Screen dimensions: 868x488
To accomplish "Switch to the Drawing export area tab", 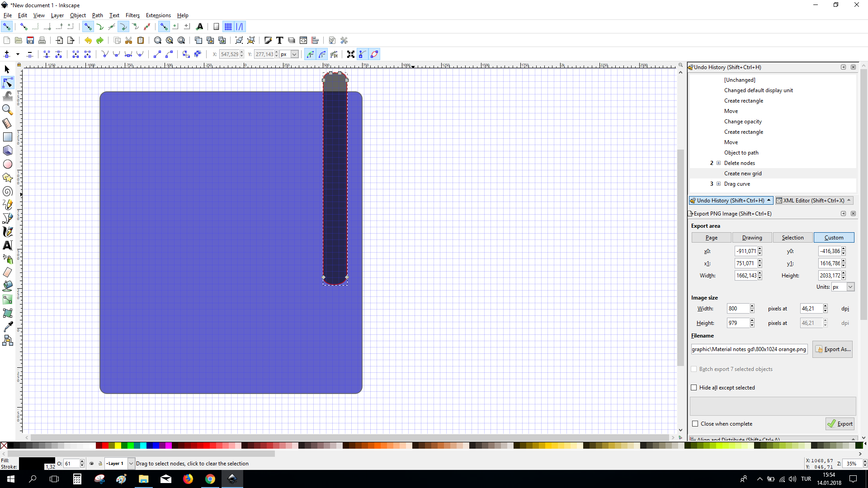I will (x=752, y=238).
